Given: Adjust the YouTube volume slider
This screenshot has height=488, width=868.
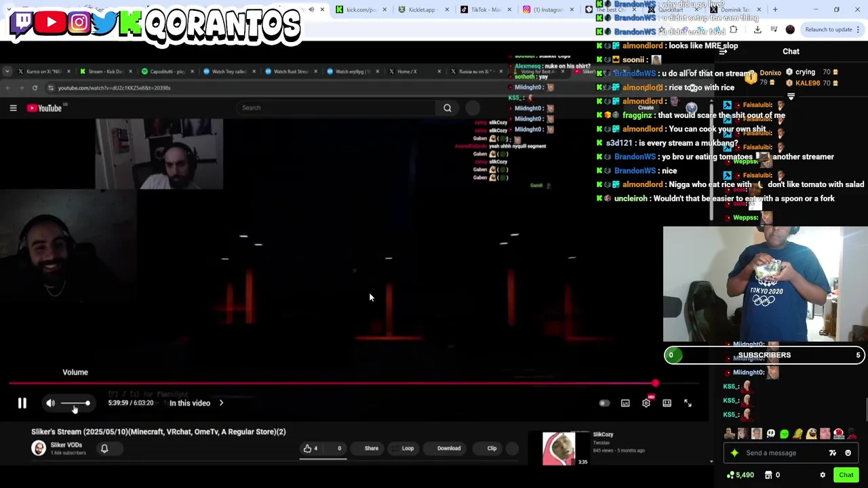Looking at the screenshot, I should 75,403.
